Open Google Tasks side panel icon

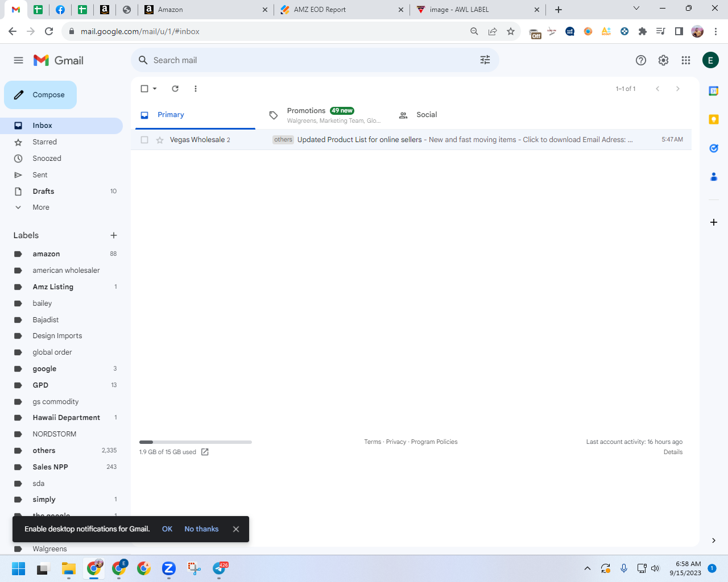pyautogui.click(x=714, y=148)
